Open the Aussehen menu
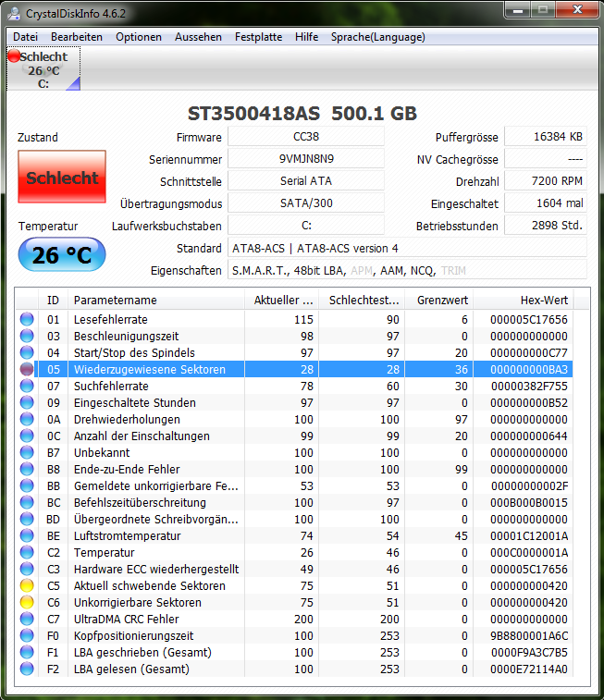 point(198,37)
